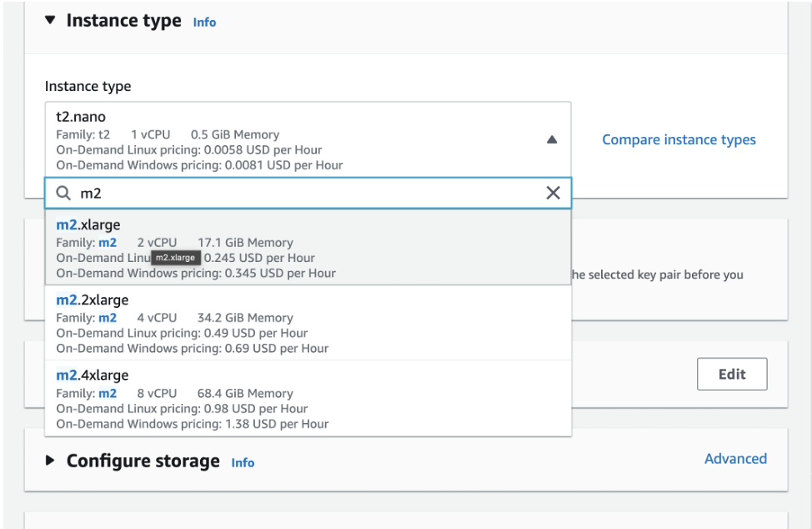Click Linux pricing 0.98 USD per Hour
The width and height of the screenshot is (812, 529).
(x=182, y=408)
